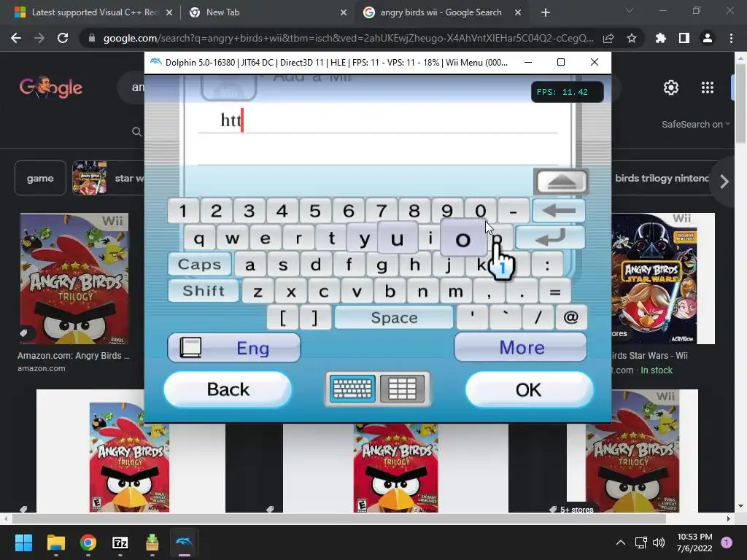Click the Enter return key on Wii keyboard

coord(550,237)
